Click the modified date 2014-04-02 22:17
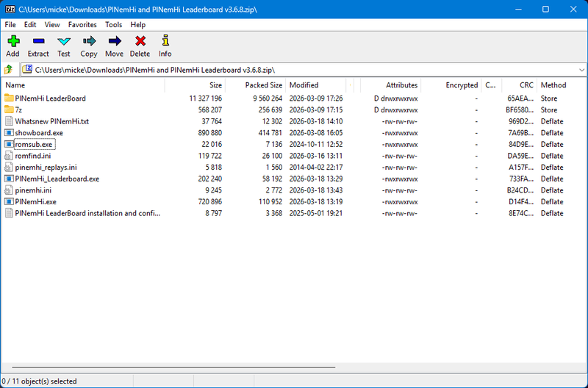This screenshot has height=388, width=588. [316, 168]
